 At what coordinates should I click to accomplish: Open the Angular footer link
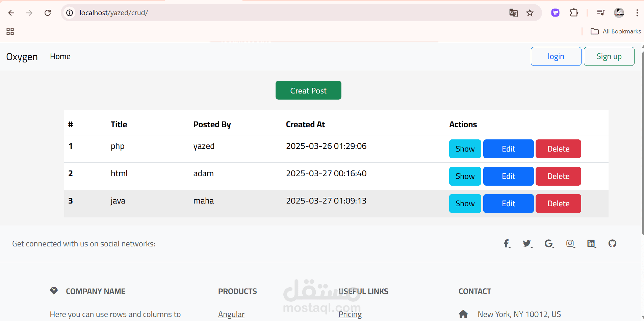pos(231,314)
